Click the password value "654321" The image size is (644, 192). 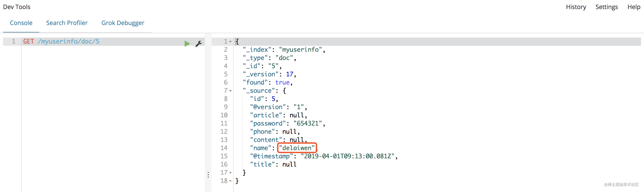click(x=308, y=123)
